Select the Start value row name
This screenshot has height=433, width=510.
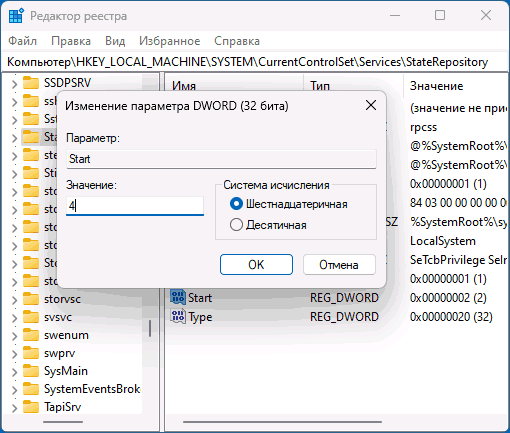200,298
